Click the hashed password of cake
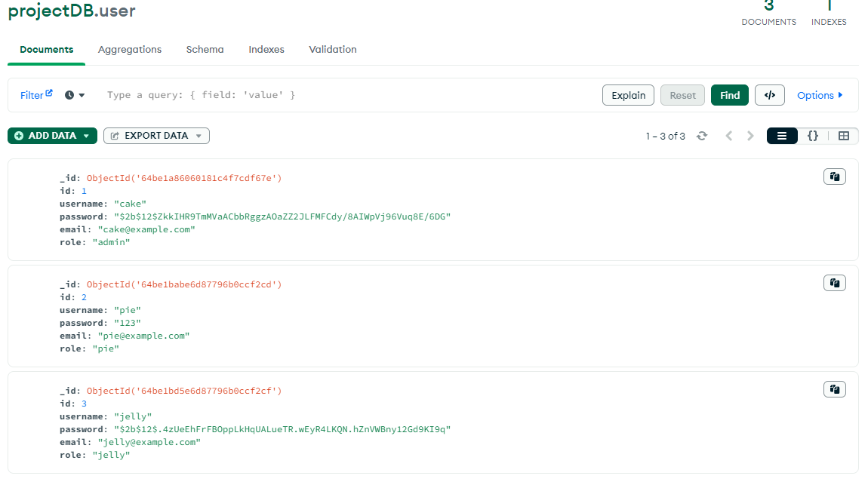This screenshot has height=485, width=868. coord(282,216)
